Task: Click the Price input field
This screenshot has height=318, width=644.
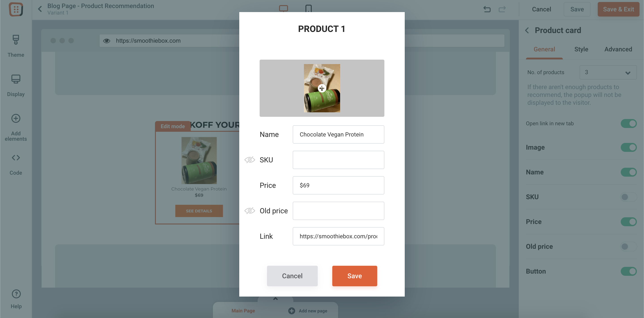Action: (x=338, y=185)
